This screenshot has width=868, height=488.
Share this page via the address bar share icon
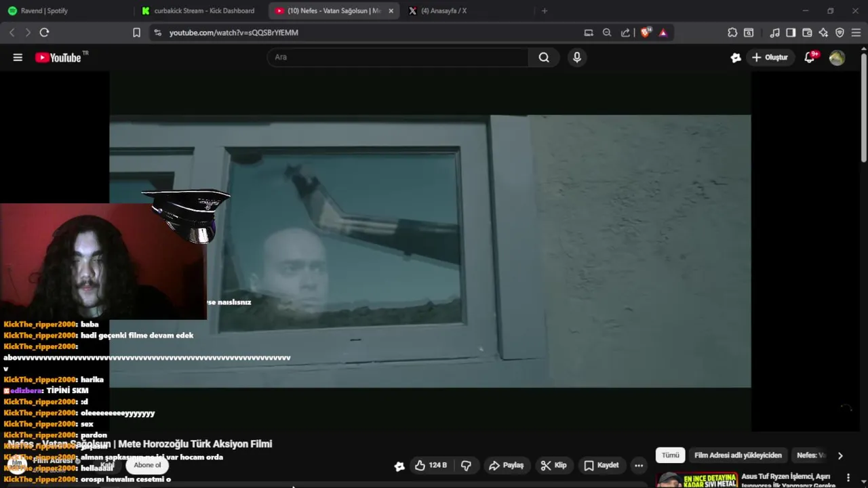pyautogui.click(x=625, y=33)
